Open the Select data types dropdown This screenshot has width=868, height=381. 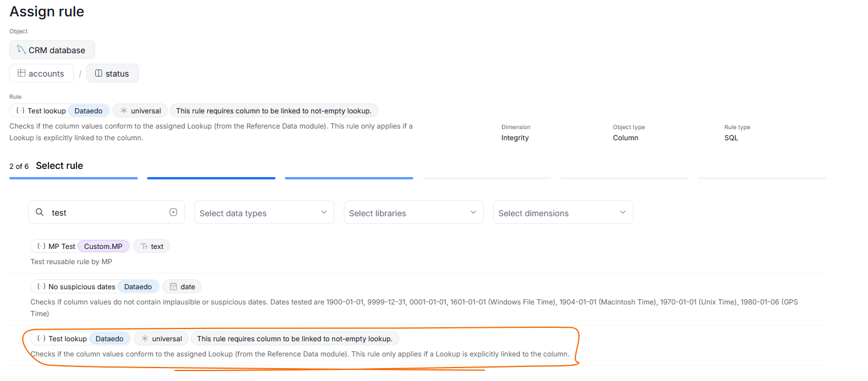[264, 213]
